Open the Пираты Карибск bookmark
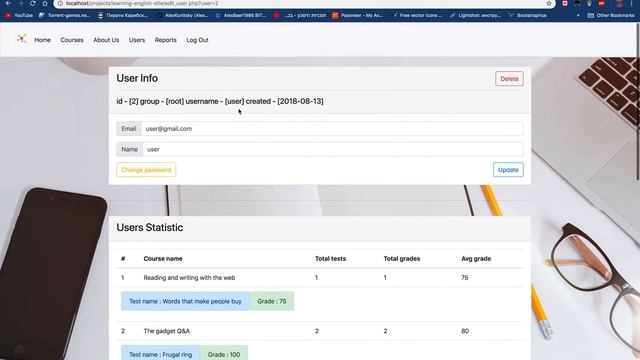Image resolution: width=640 pixels, height=360 pixels. 123,16
